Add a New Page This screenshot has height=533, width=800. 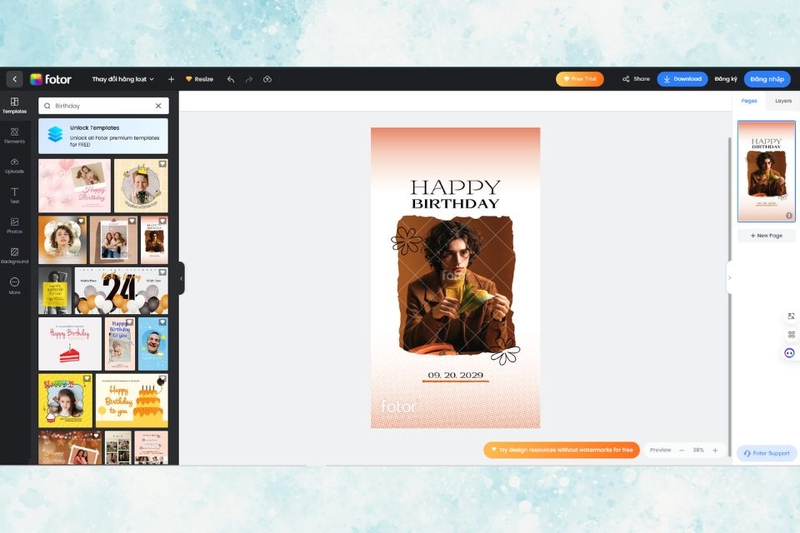[x=766, y=236]
